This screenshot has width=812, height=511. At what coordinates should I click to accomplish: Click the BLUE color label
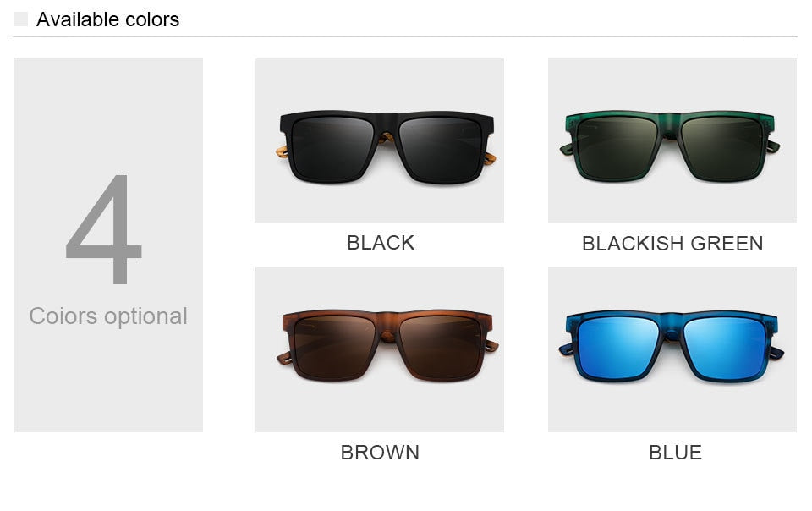[x=675, y=453]
